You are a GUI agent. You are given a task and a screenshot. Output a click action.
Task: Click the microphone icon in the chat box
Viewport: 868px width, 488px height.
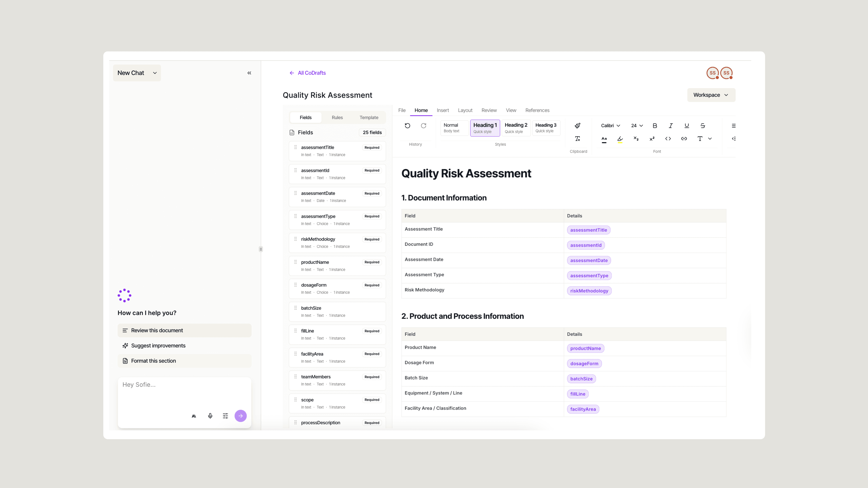[x=210, y=416]
